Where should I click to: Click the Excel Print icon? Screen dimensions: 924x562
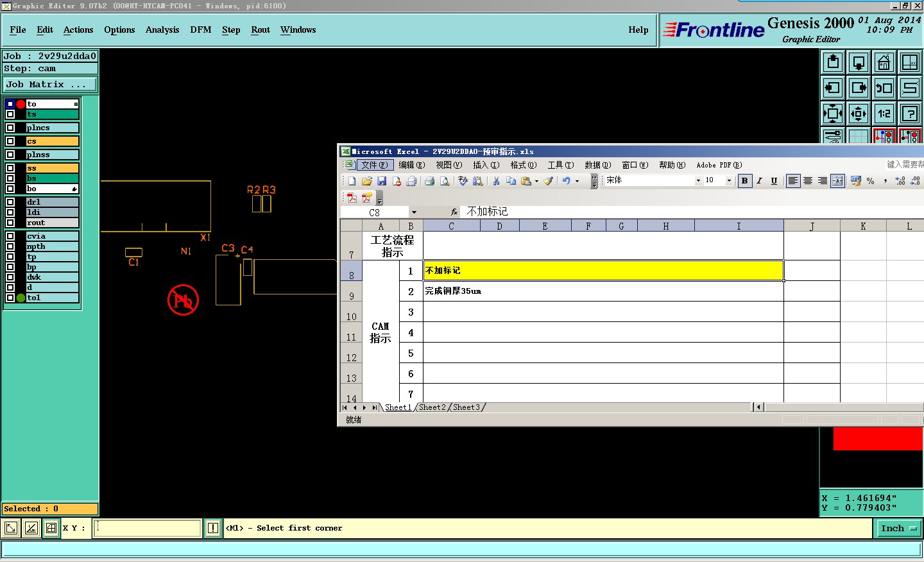click(x=429, y=181)
